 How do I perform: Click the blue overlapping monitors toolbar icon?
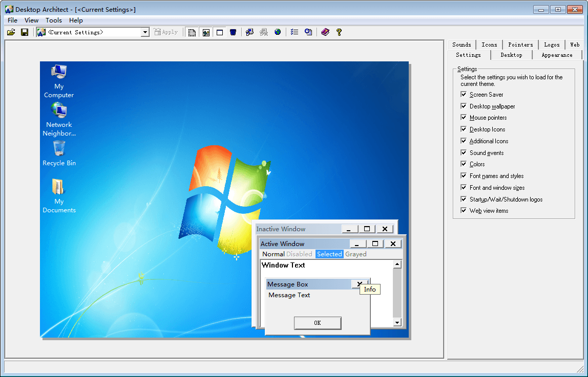tap(249, 32)
